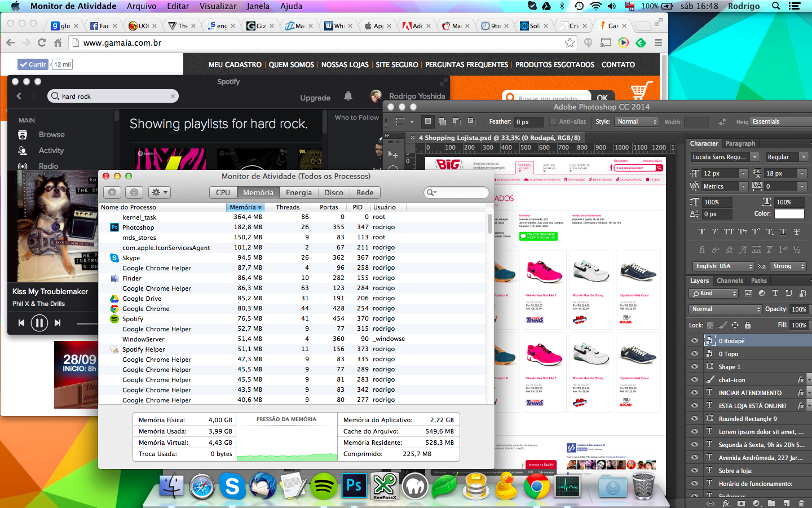This screenshot has width=812, height=508.
Task: Pause playback in Spotify
Action: click(39, 323)
